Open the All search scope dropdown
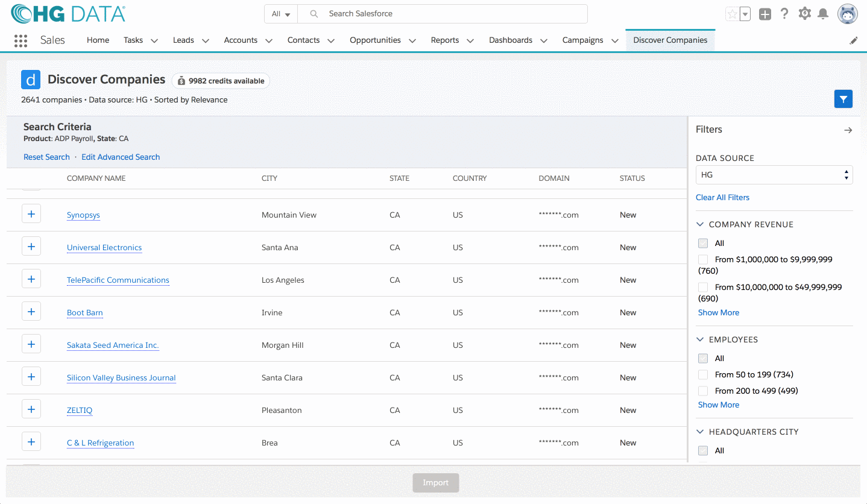The width and height of the screenshot is (867, 504). (281, 14)
